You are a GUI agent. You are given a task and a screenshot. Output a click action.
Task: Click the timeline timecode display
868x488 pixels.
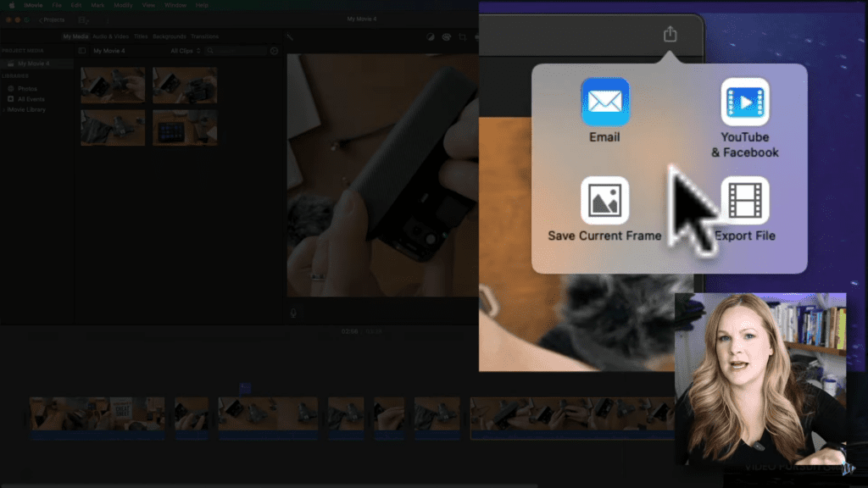click(x=361, y=331)
